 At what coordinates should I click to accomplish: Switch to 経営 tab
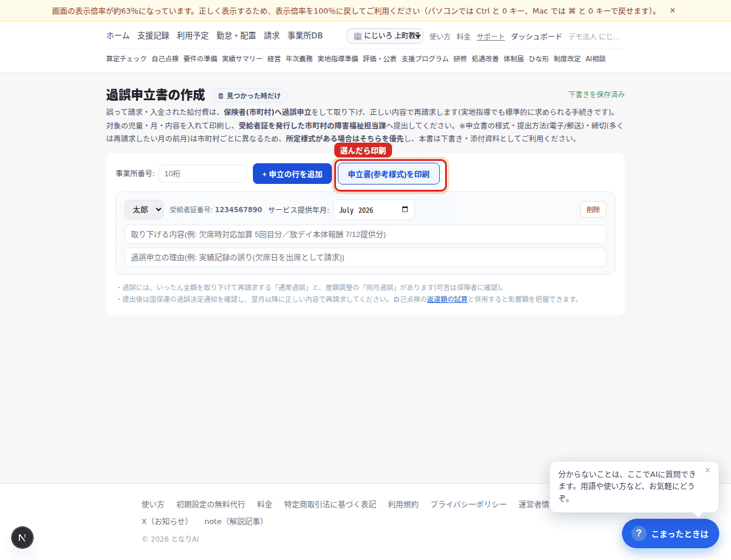tap(274, 59)
